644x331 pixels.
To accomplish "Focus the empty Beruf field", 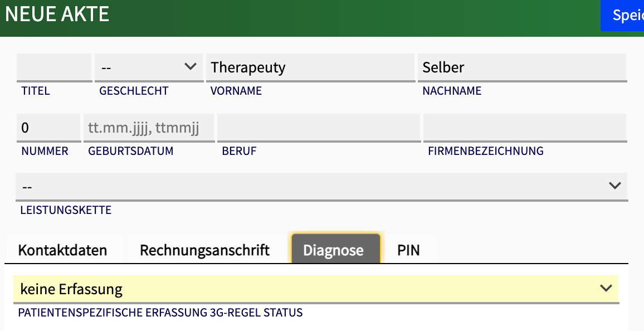I will click(318, 128).
